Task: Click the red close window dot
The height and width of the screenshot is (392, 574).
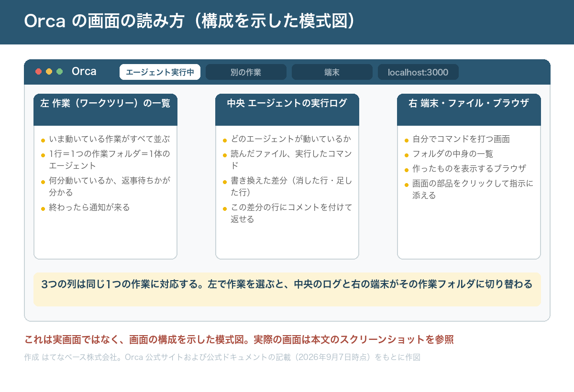Action: coord(39,72)
